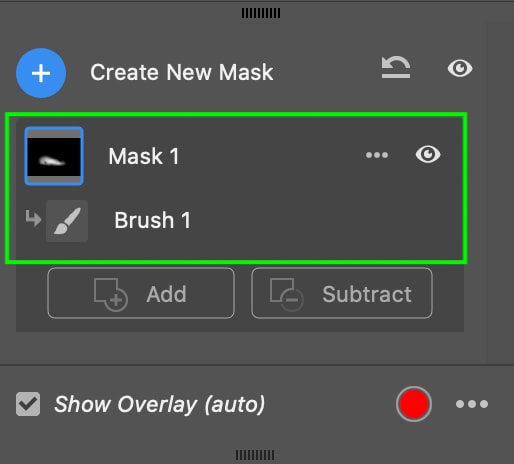Hide Mask 1 using its eye icon
Viewport: 514px width, 464px height.
click(x=428, y=154)
